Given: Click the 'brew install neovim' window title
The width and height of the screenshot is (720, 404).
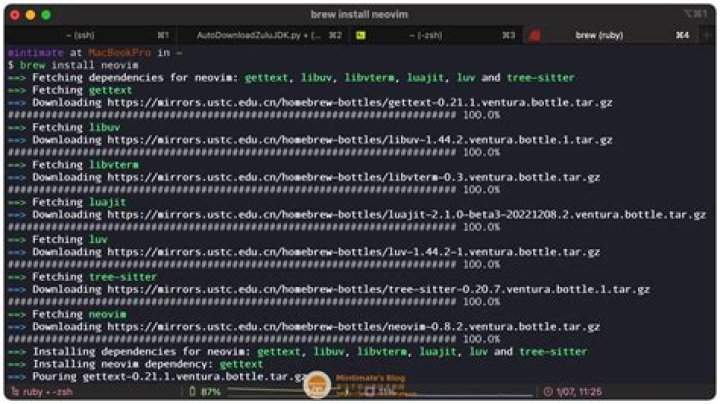Looking at the screenshot, I should [x=359, y=15].
